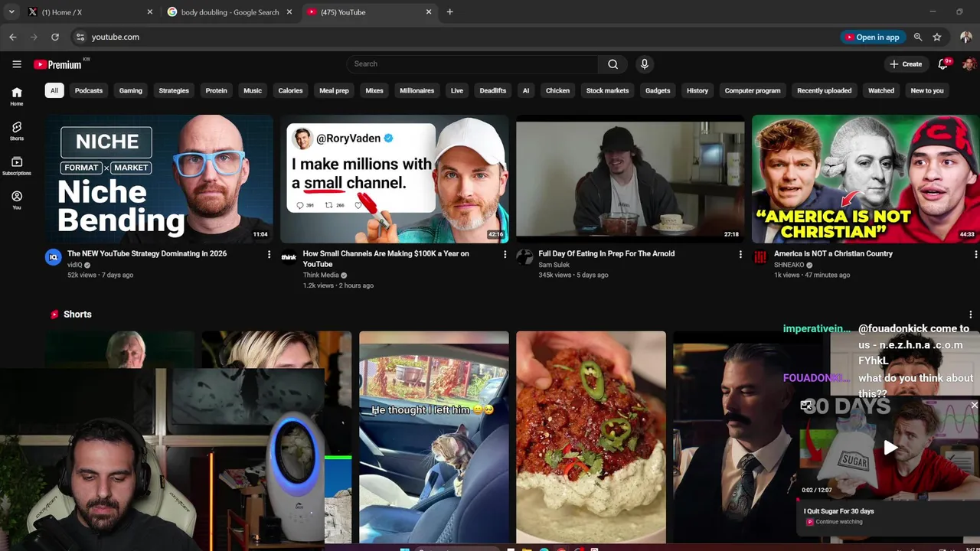The height and width of the screenshot is (551, 980).
Task: Open the chili dip food Short
Action: pyautogui.click(x=591, y=437)
